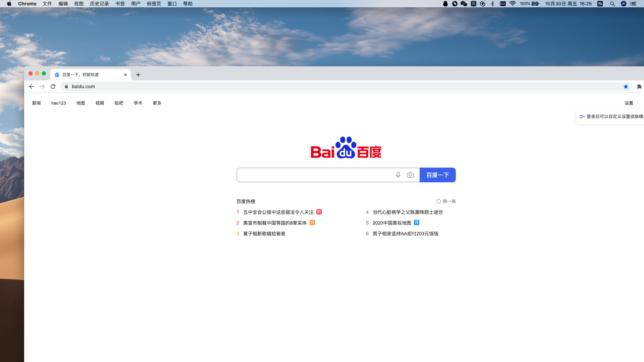
Task: Go back using the back arrow
Action: [x=32, y=86]
